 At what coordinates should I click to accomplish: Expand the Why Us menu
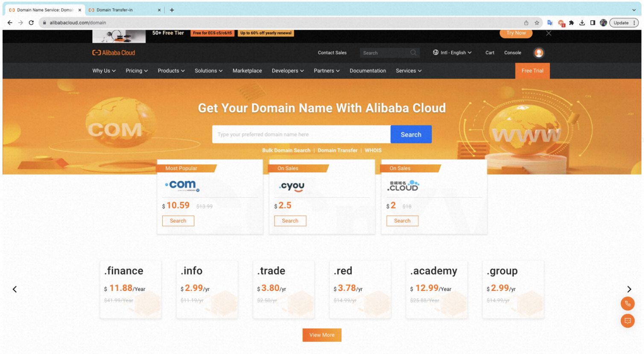click(104, 71)
